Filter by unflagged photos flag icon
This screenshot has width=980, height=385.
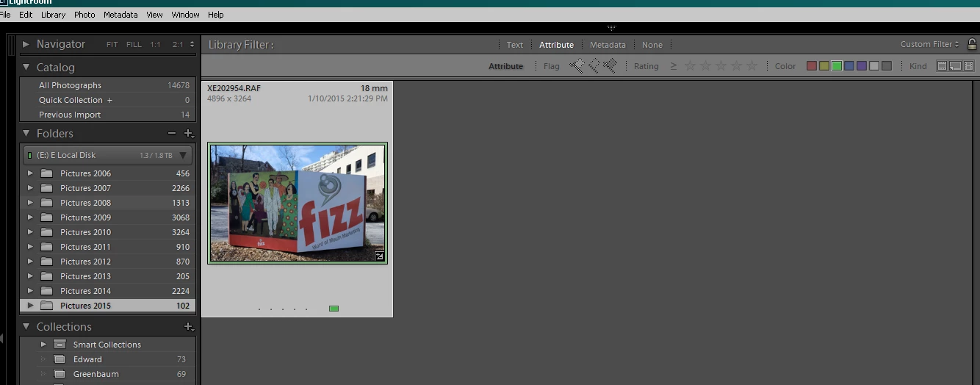click(x=594, y=66)
